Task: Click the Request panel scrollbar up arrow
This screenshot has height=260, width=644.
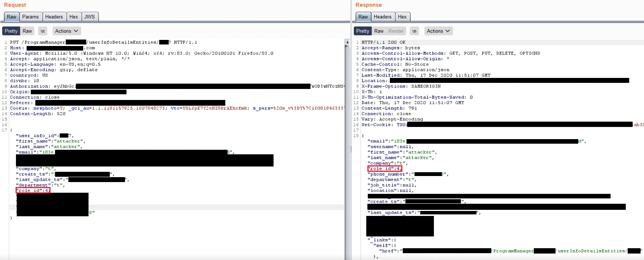Action: 347,42
